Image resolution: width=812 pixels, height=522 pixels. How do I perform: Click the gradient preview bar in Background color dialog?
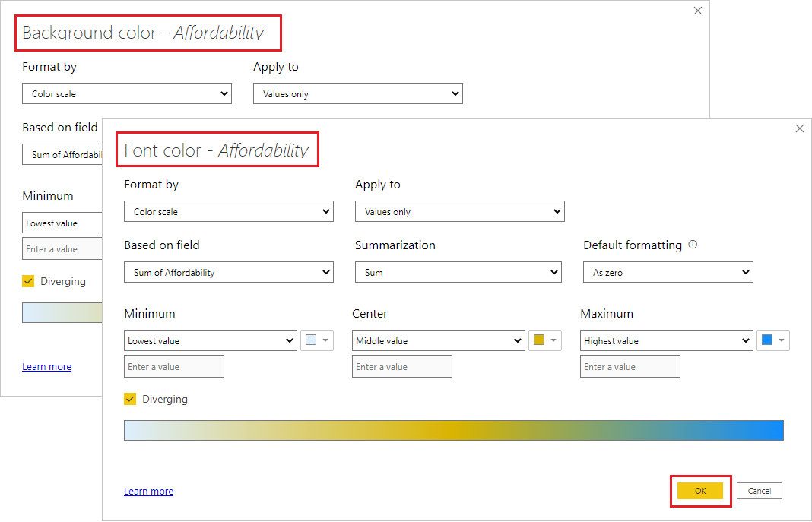point(62,312)
